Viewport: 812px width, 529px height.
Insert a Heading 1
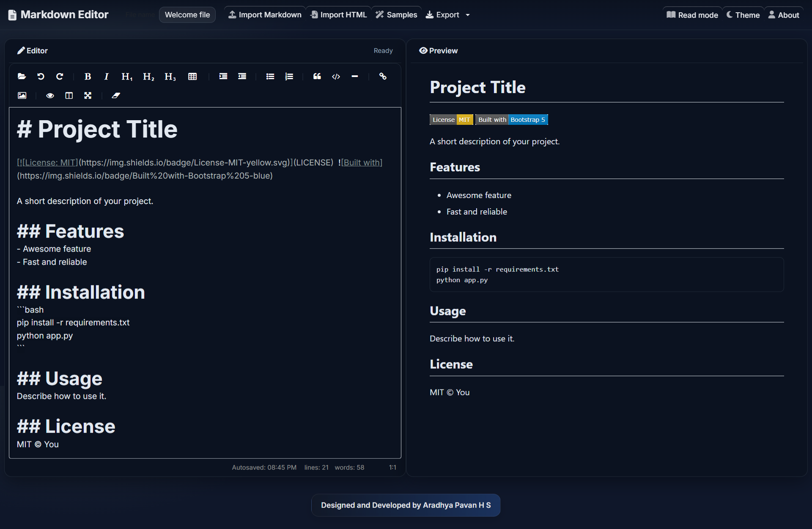(127, 77)
